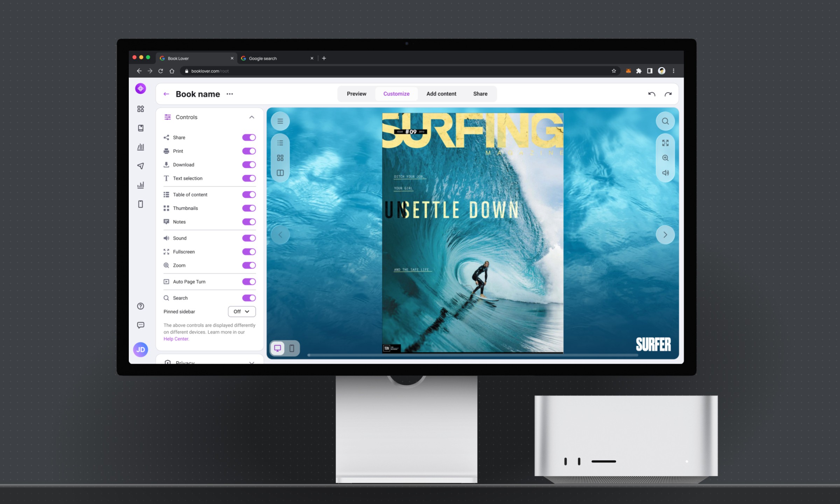
Task: Go to next page arrow button
Action: coord(665,235)
